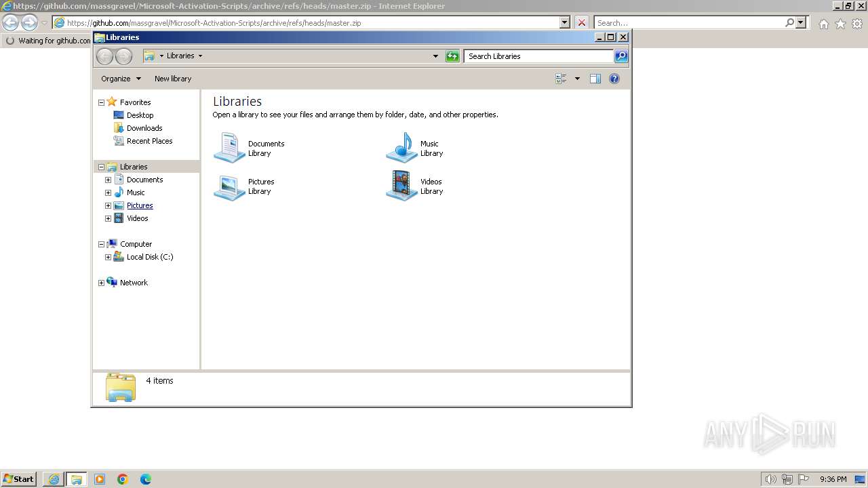The width and height of the screenshot is (868, 488).
Task: Select the Videos item in navigation tree
Action: click(x=137, y=218)
